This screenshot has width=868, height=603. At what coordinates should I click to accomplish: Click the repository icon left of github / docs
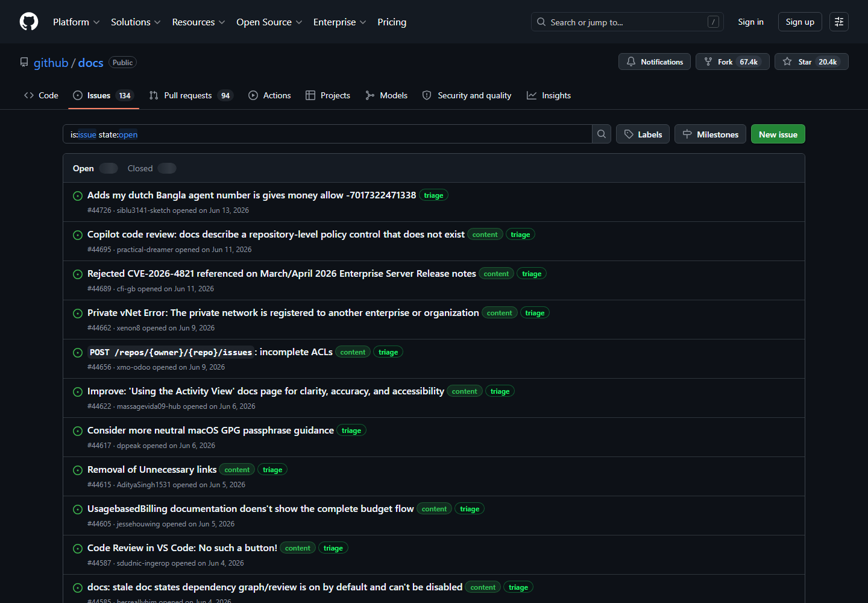24,62
